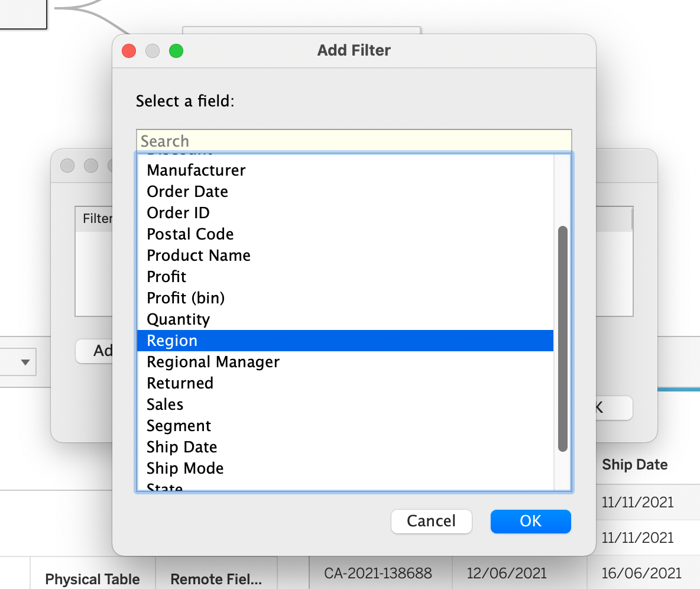Open the dropdown arrow behind the dialog
Image resolution: width=700 pixels, height=589 pixels.
[x=25, y=362]
